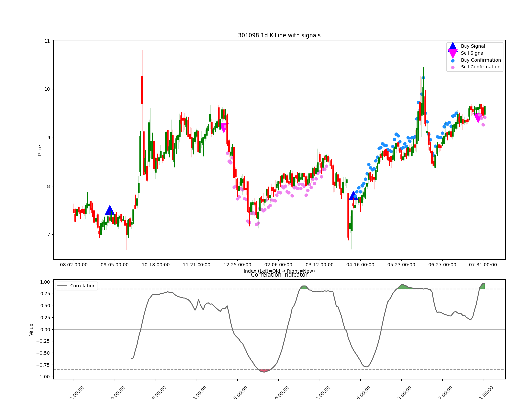Click the chart title '301098 1d K-Line with signals'
The height and width of the screenshot is (399, 532).
pos(279,35)
